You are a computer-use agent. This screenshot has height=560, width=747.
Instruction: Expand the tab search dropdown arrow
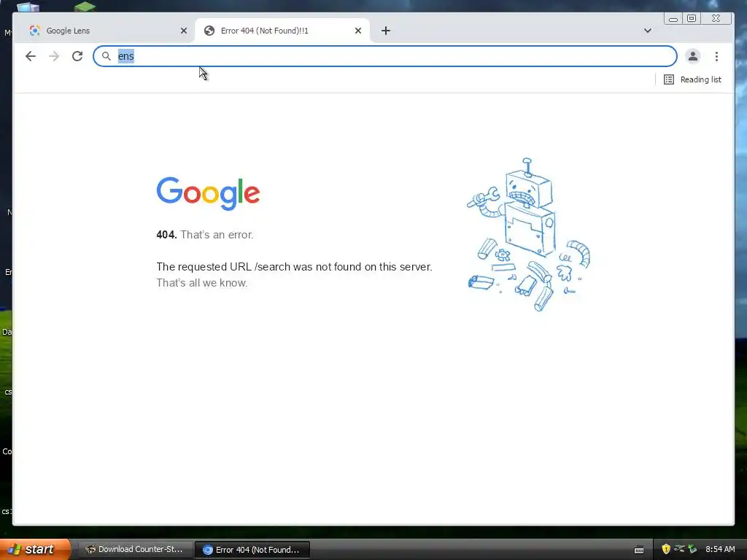tap(648, 31)
